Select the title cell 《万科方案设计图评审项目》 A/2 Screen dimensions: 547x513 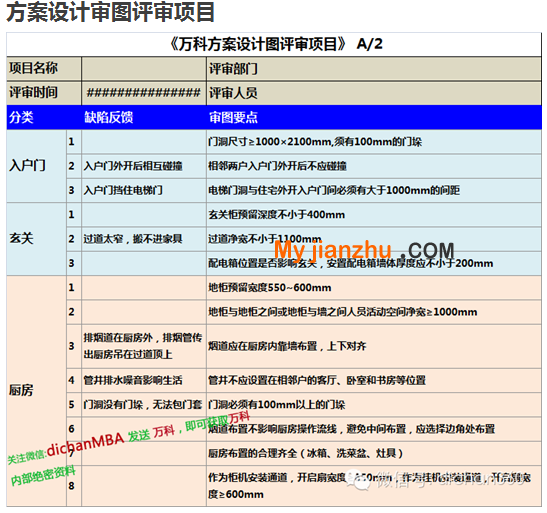point(274,44)
